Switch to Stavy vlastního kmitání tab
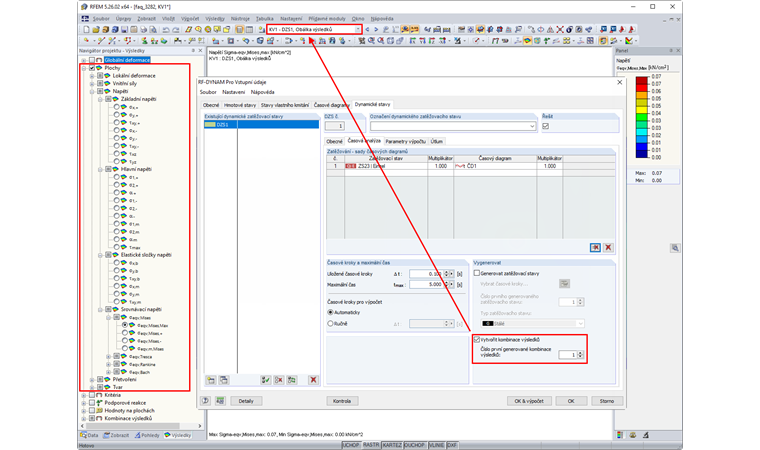760x450 pixels. click(285, 105)
